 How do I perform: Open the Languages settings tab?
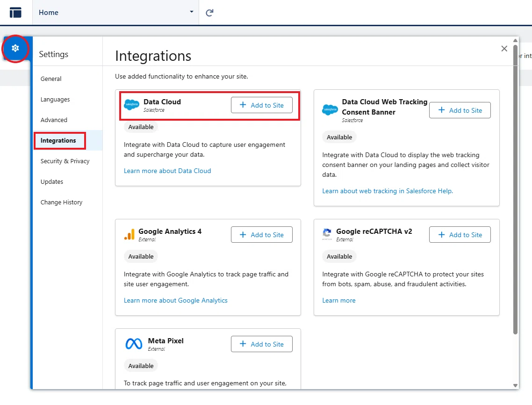(55, 100)
